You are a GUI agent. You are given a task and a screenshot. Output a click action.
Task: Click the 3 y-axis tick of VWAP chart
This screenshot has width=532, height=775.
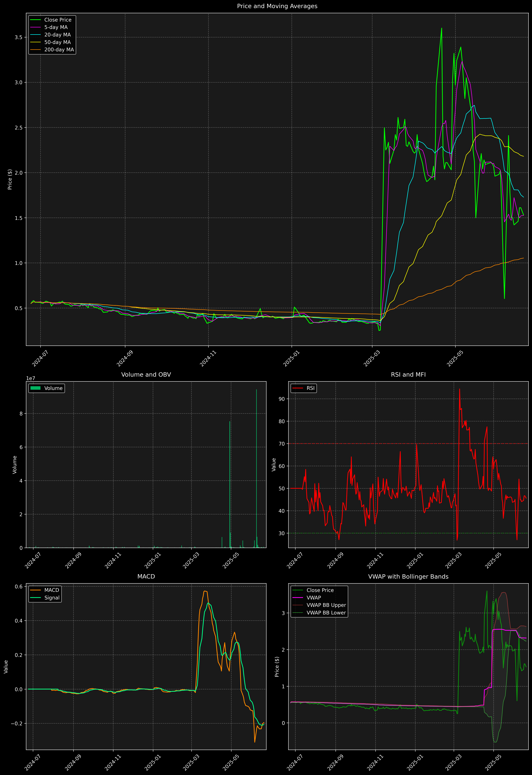(x=283, y=613)
